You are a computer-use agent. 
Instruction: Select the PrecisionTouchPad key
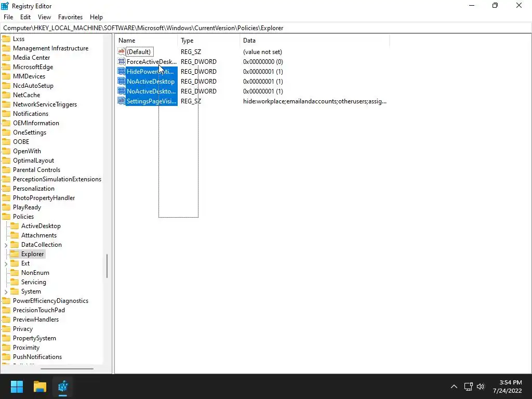tap(38, 310)
